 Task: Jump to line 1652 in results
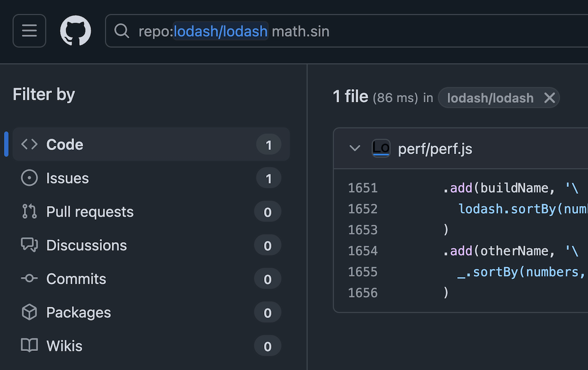[x=363, y=209]
